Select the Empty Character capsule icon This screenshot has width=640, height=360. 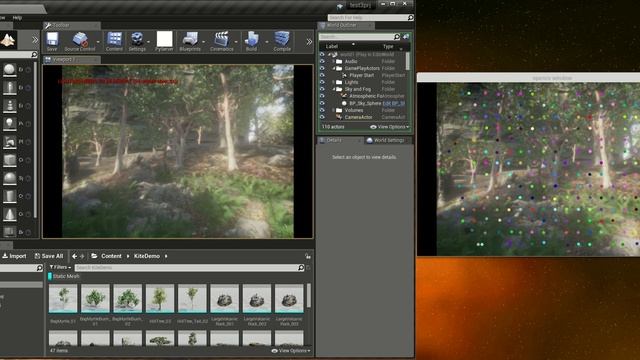[9, 88]
